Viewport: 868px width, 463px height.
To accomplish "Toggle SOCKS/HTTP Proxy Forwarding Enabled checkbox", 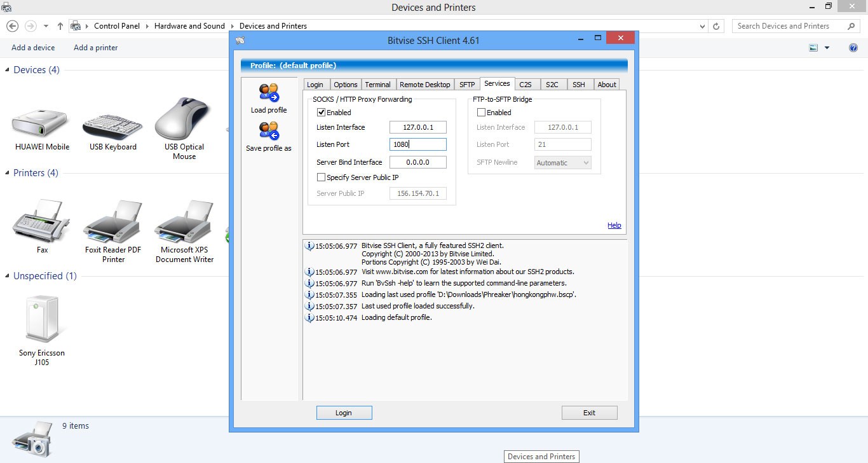I will 322,113.
